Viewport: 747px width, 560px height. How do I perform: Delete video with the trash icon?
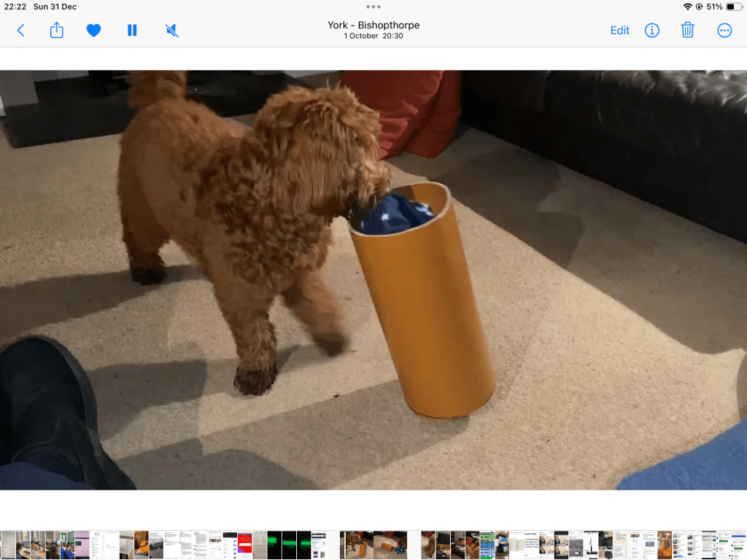coord(687,31)
